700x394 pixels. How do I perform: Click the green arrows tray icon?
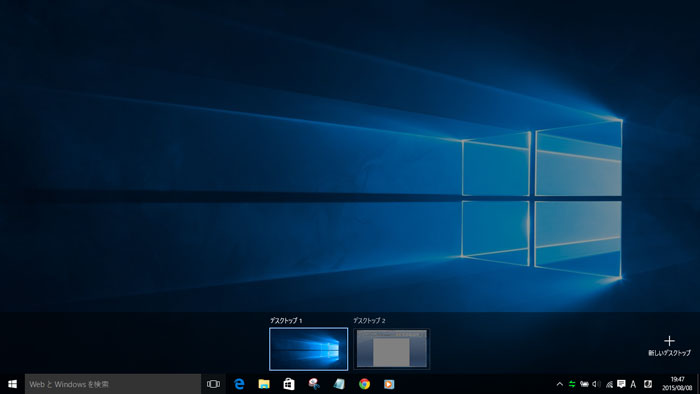(x=572, y=384)
